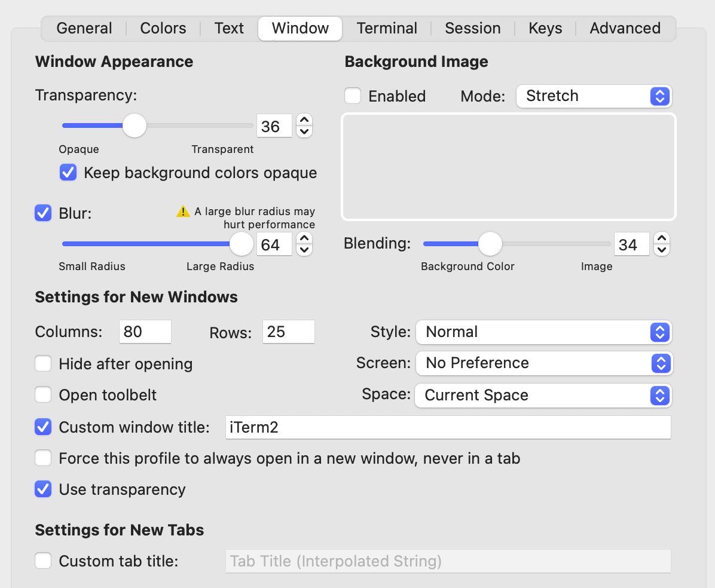Click the blur performance warning icon
This screenshot has height=588, width=715.
click(x=183, y=211)
